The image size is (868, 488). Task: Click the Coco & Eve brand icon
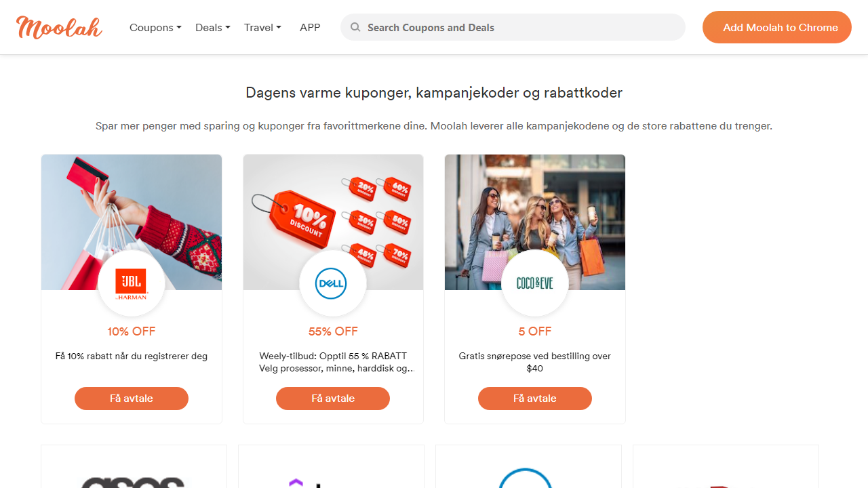pyautogui.click(x=534, y=283)
